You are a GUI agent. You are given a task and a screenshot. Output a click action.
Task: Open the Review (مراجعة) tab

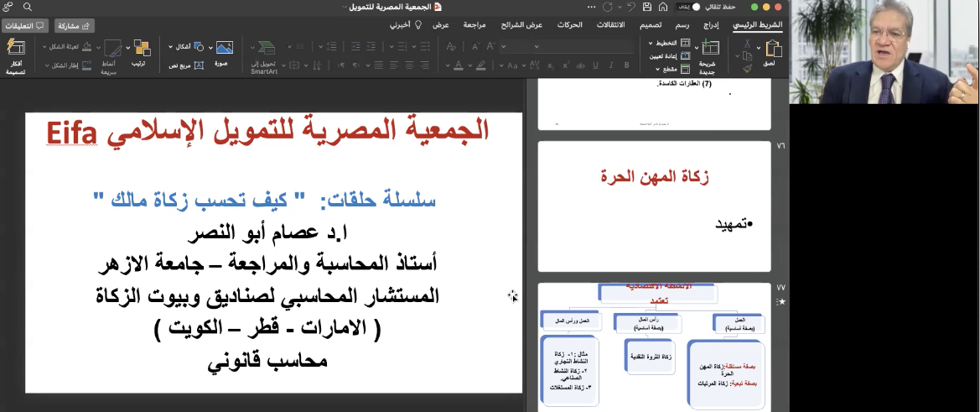pyautogui.click(x=475, y=25)
